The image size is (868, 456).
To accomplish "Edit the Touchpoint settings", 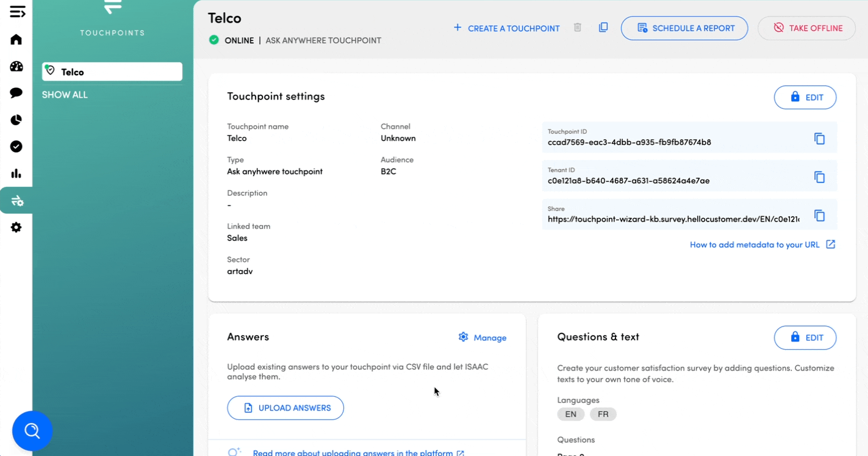I will [805, 97].
